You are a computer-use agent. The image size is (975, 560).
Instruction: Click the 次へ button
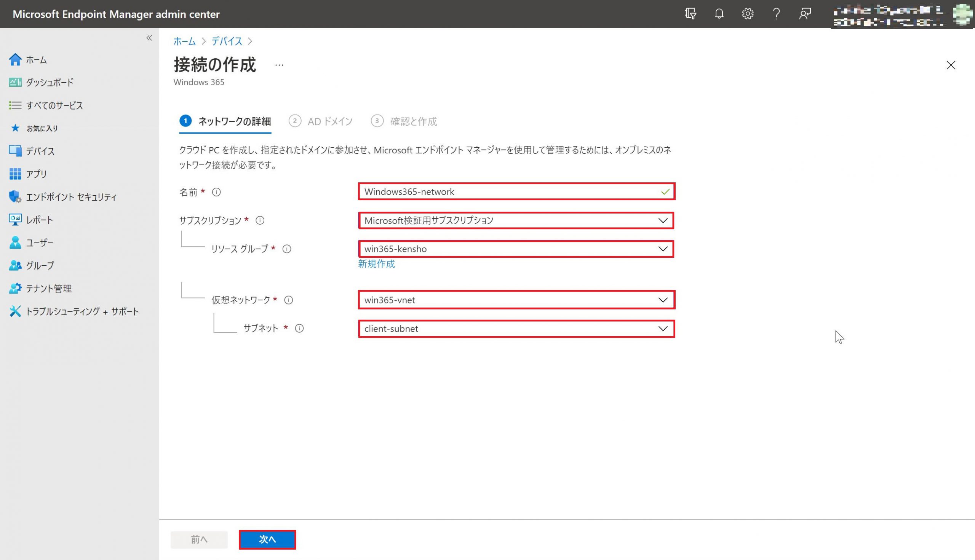[267, 539]
